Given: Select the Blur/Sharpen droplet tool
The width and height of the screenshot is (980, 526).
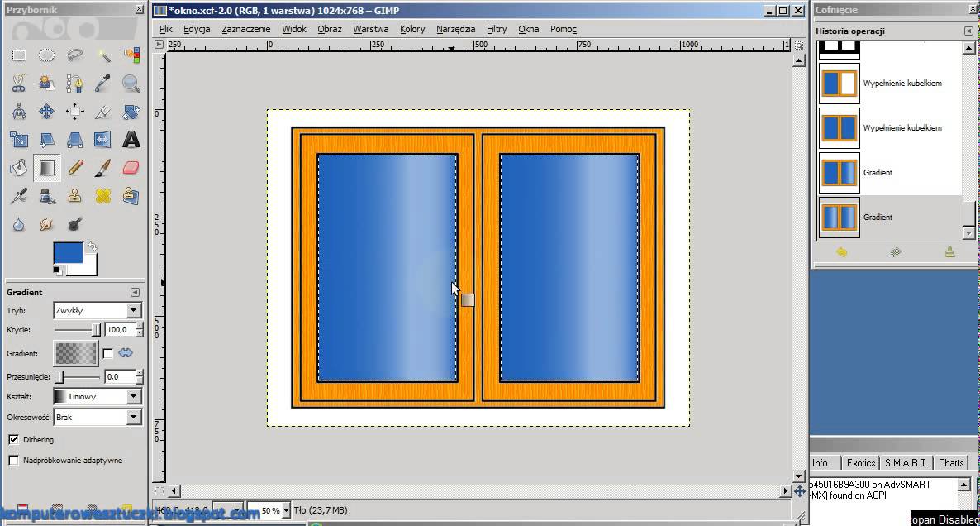Looking at the screenshot, I should (x=19, y=224).
